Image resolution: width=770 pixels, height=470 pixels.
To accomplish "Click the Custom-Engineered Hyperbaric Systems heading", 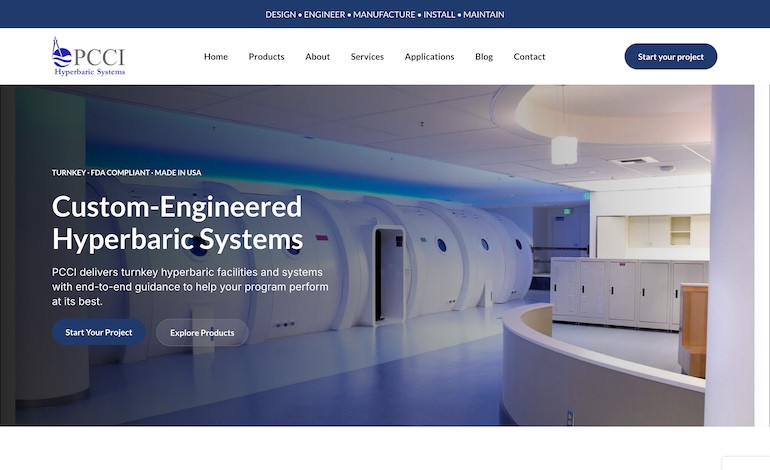I will point(177,223).
